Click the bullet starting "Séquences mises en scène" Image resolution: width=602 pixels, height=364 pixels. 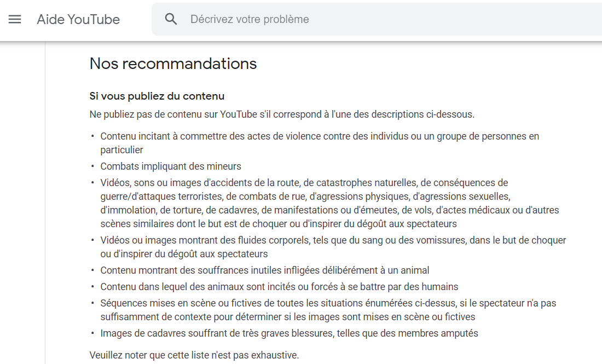pos(328,303)
